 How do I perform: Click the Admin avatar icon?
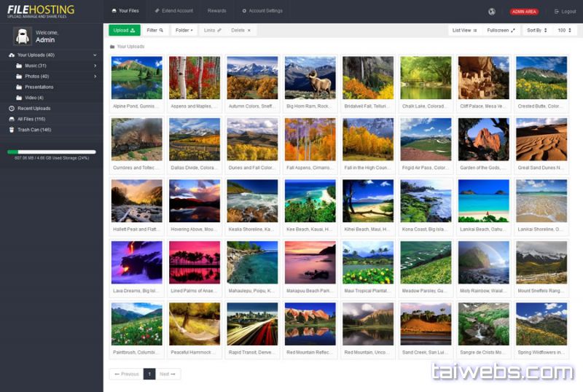point(23,36)
